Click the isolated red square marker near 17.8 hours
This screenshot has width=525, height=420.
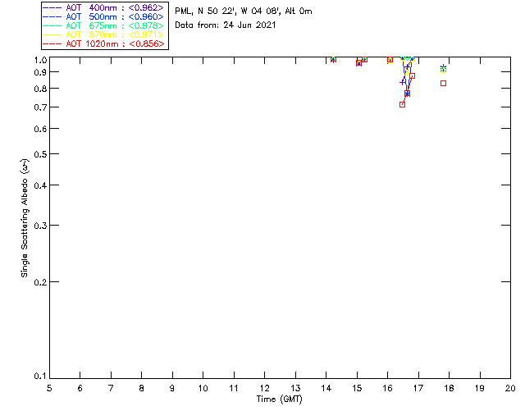click(x=443, y=83)
